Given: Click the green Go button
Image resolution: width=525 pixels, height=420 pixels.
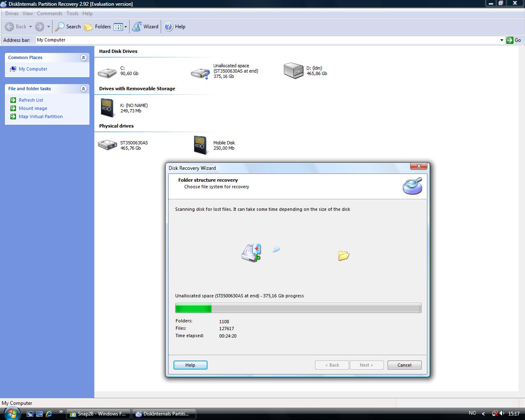Looking at the screenshot, I should (514, 40).
